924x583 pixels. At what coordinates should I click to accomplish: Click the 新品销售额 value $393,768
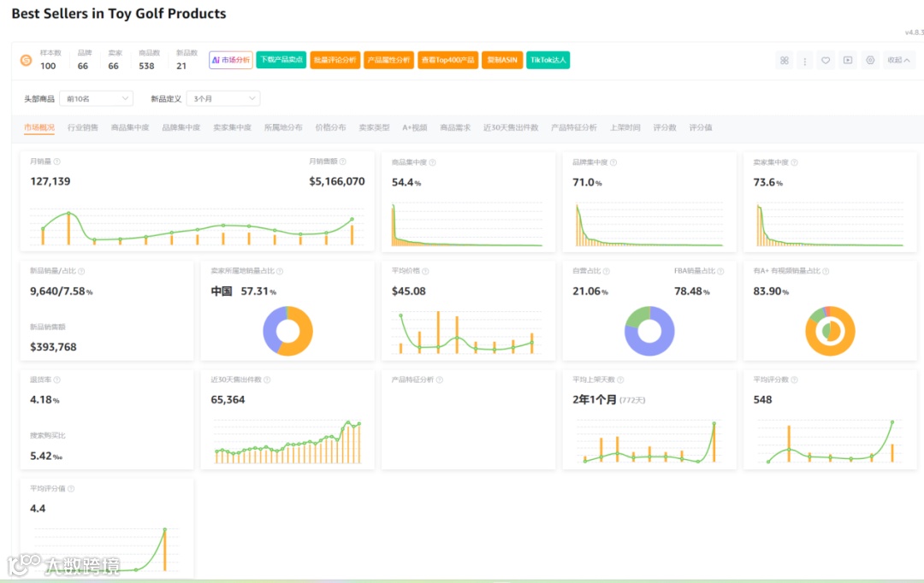[x=54, y=347]
